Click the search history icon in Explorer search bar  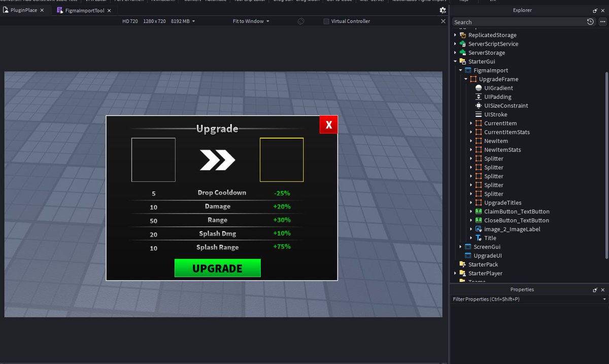coord(589,22)
